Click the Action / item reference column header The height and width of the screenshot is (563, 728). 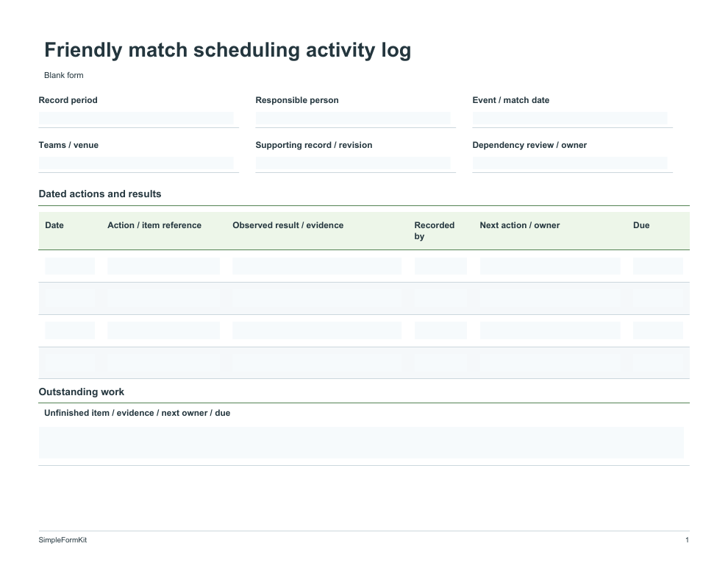154,225
